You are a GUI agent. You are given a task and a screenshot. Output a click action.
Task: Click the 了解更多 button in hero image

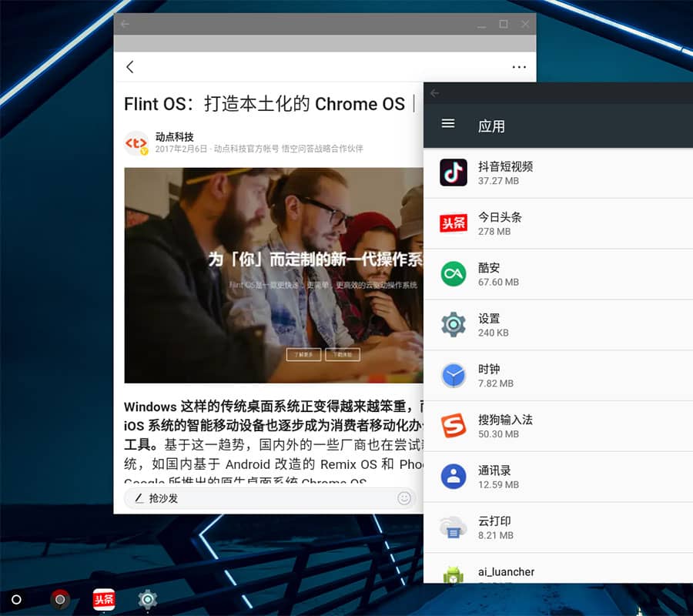pos(303,354)
